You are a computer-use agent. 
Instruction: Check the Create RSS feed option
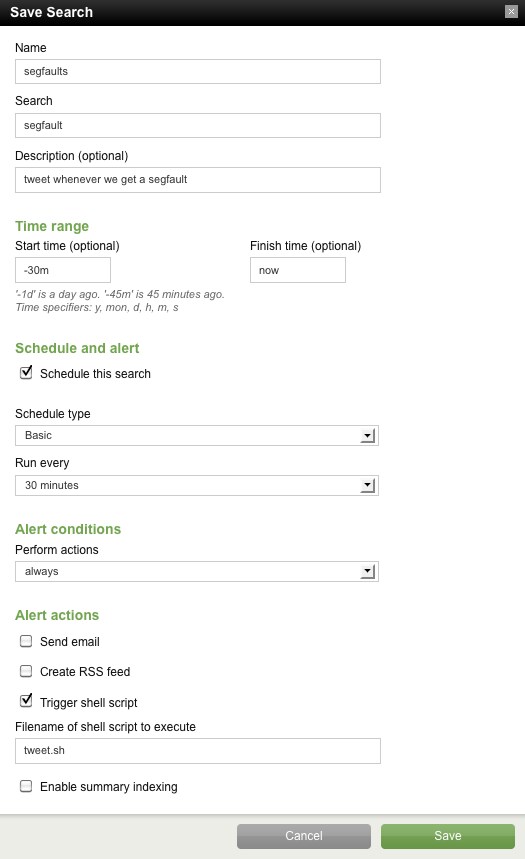tap(26, 671)
